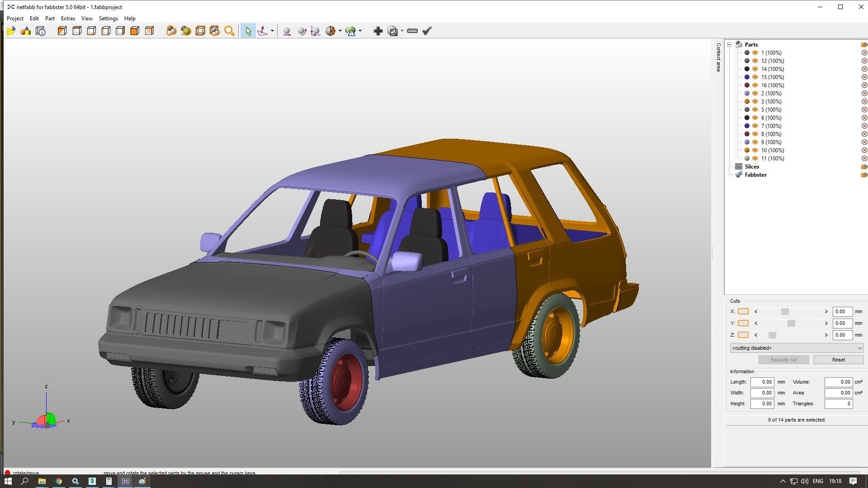
Task: Click the Move part sphere icon
Action: 287,31
